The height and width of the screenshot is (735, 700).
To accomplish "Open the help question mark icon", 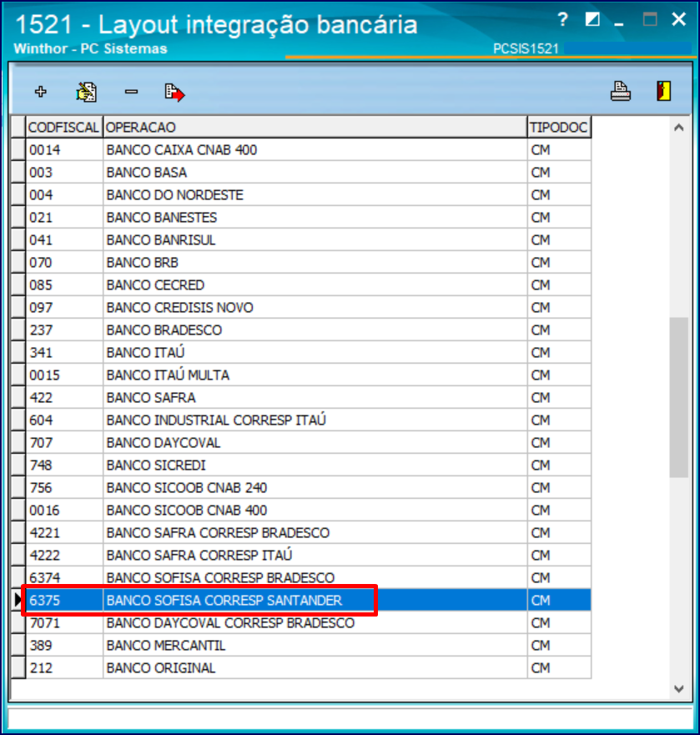I will point(562,19).
